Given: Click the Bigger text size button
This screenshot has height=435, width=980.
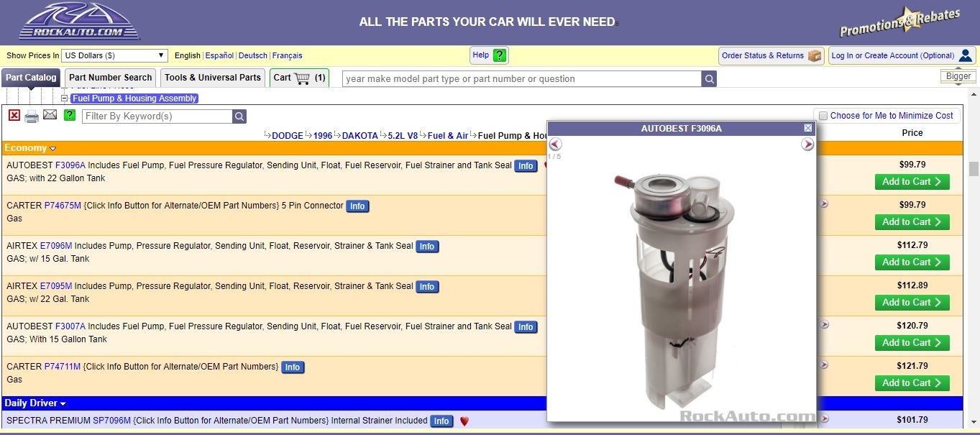Looking at the screenshot, I should click(x=958, y=76).
